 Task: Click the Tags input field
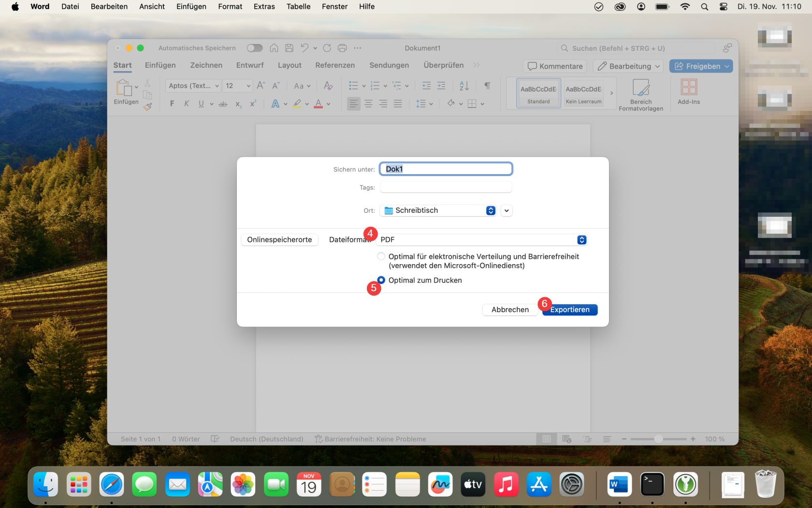click(x=446, y=187)
